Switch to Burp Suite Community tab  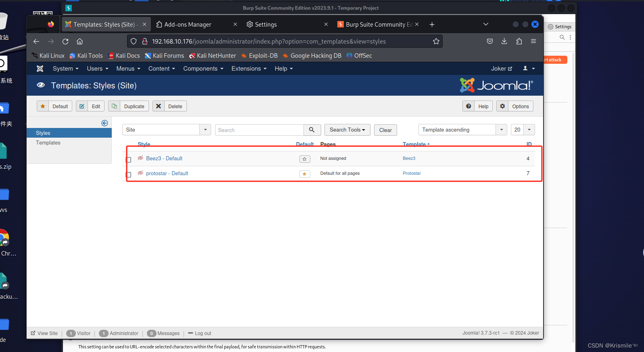pos(378,25)
